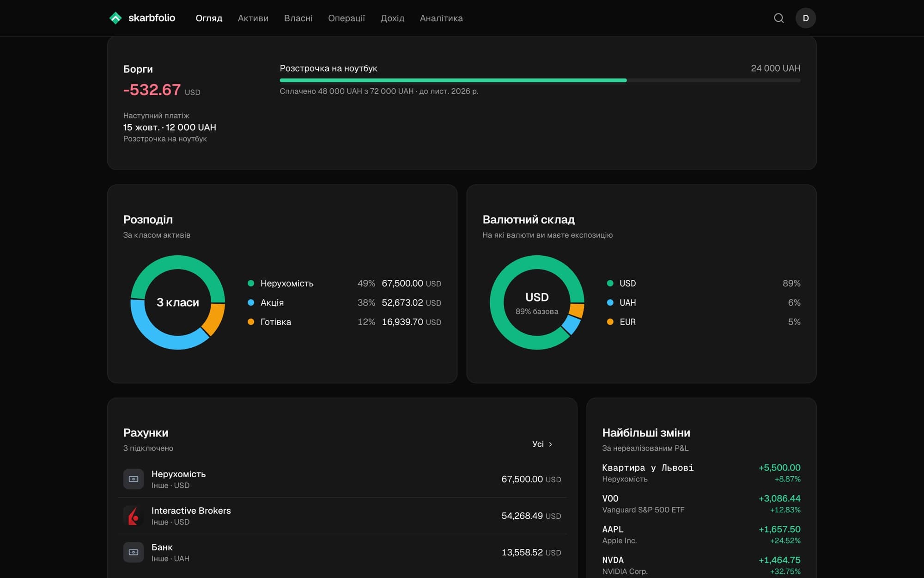The image size is (924, 578).
Task: Click the 54,268.49 USD account balance
Action: click(531, 516)
